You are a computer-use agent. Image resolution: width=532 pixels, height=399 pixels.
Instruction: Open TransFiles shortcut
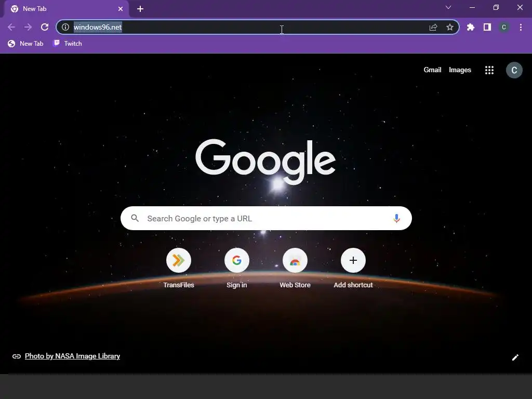tap(179, 268)
